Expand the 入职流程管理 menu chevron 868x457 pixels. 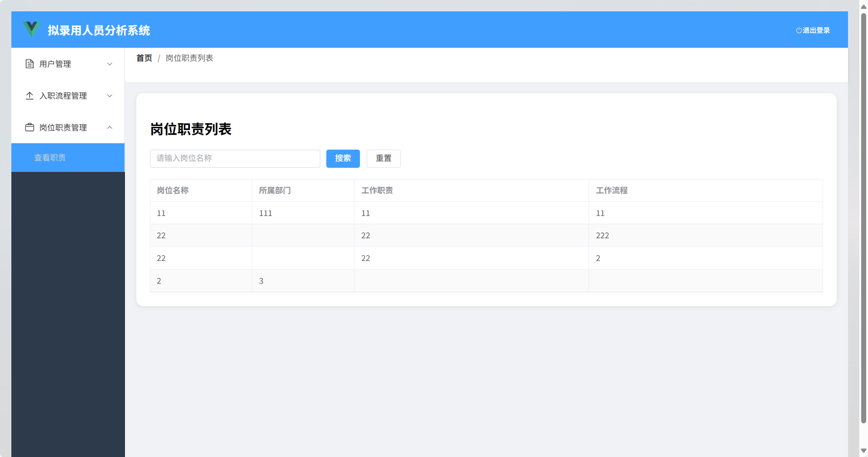(110, 96)
